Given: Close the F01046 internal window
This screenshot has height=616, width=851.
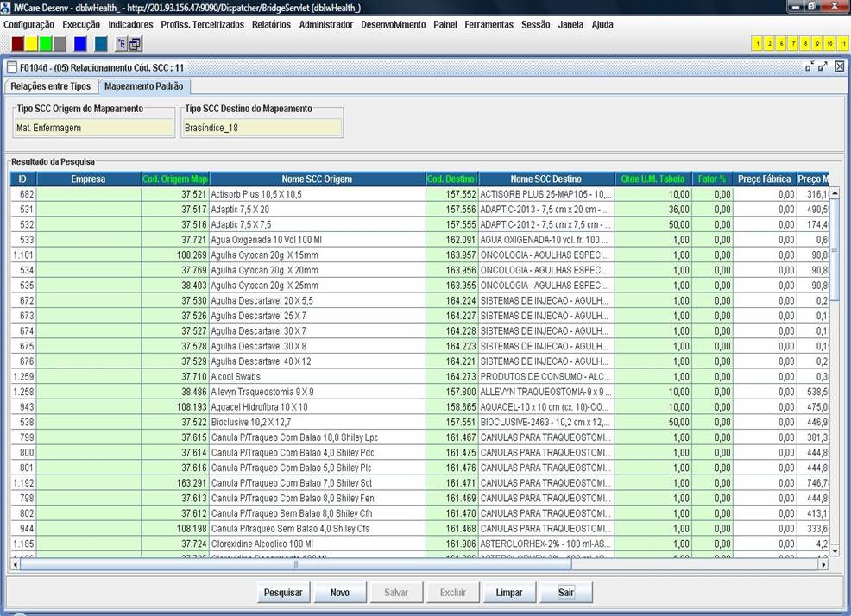Looking at the screenshot, I should pos(840,66).
